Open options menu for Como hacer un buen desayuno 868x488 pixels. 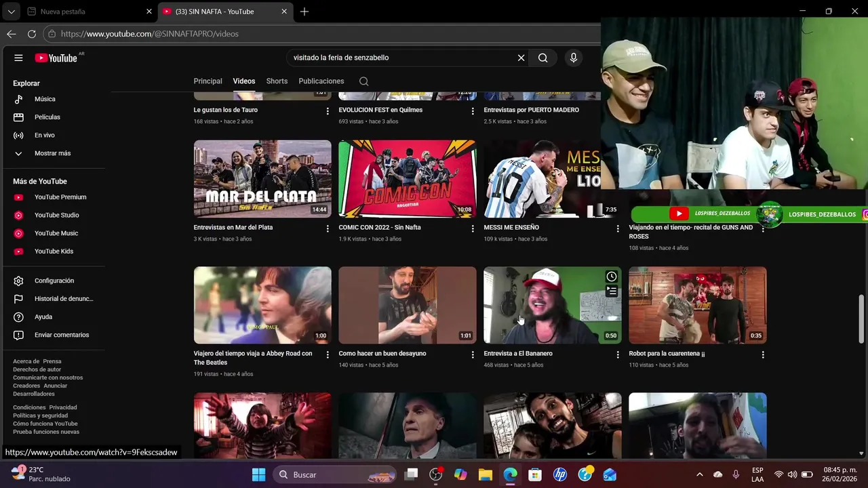pyautogui.click(x=473, y=354)
